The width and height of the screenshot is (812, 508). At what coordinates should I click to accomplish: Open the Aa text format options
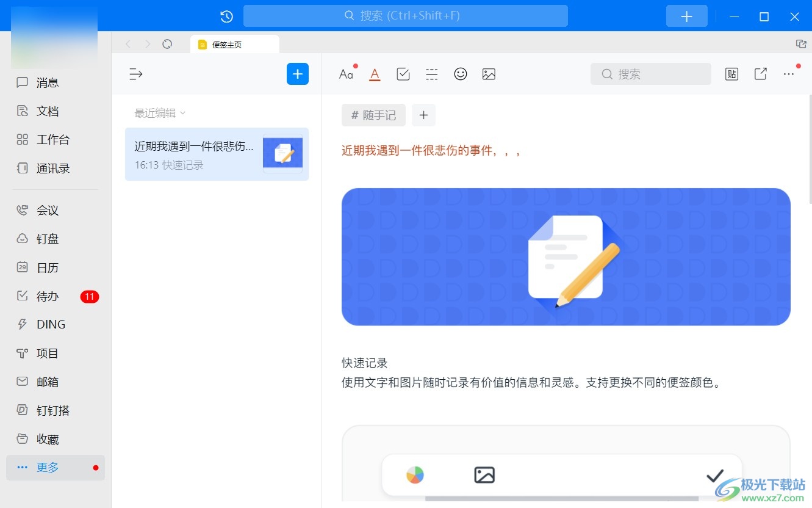point(347,74)
